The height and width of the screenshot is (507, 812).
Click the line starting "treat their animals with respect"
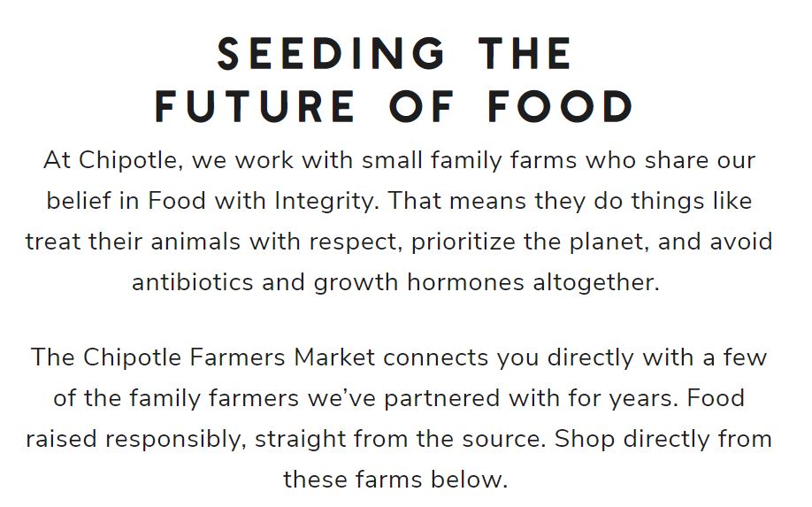399,242
